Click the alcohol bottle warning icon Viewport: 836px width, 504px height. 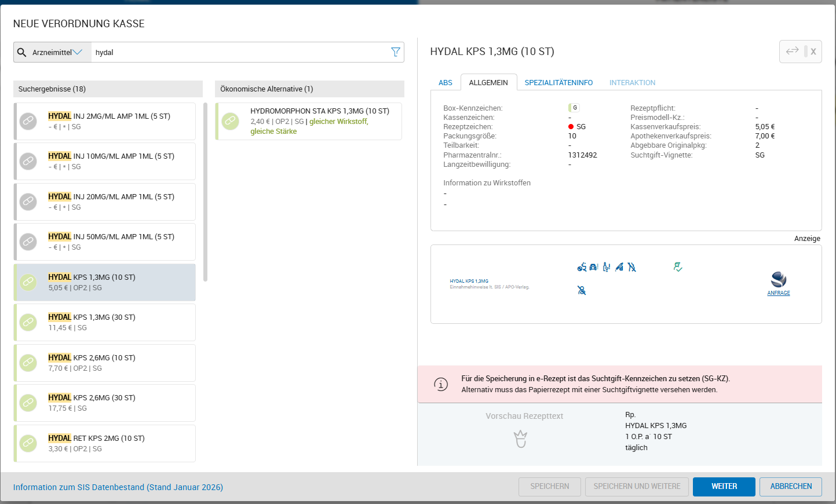coord(607,267)
